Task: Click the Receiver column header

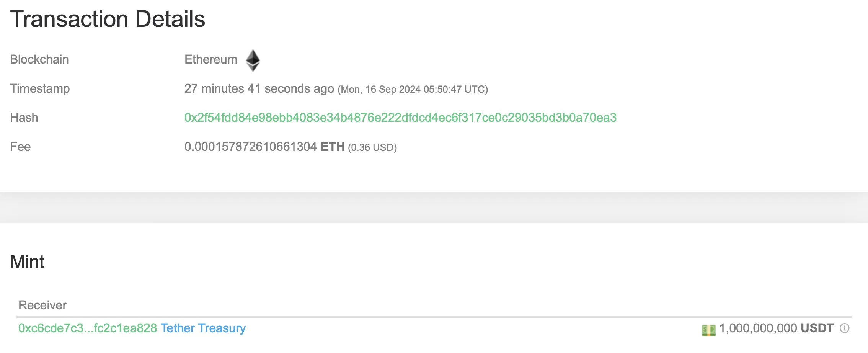Action: click(42, 305)
